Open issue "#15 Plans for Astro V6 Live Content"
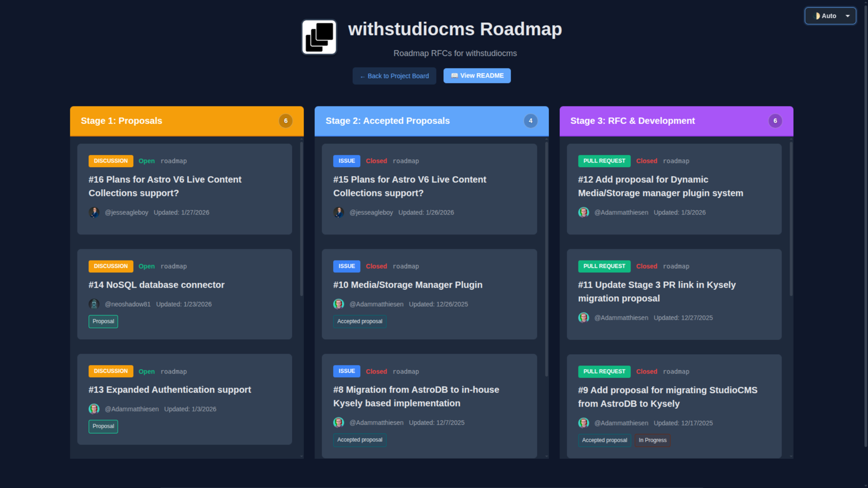 [410, 186]
